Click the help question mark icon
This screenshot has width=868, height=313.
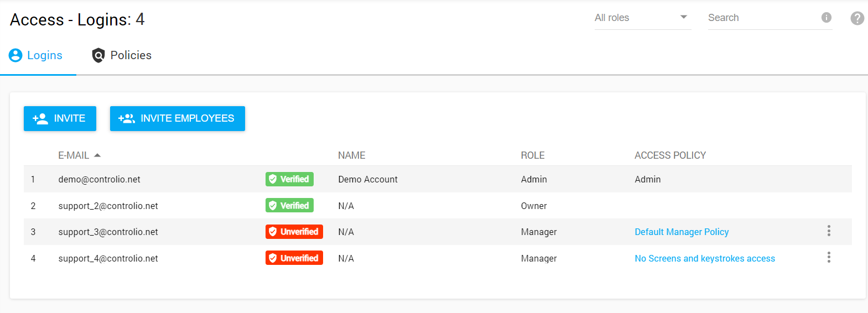point(857,18)
